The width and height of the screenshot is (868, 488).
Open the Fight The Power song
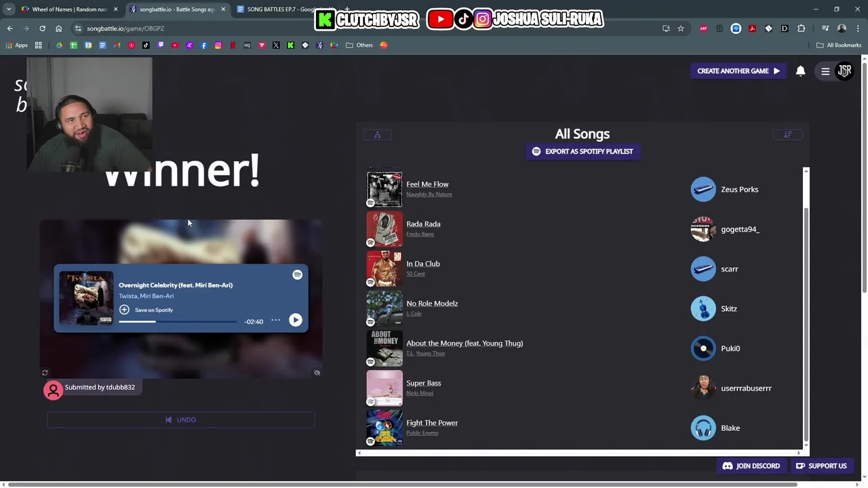tap(432, 423)
